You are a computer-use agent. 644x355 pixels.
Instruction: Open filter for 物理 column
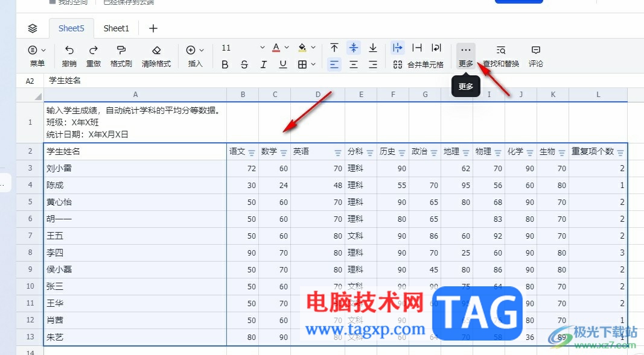coord(498,152)
